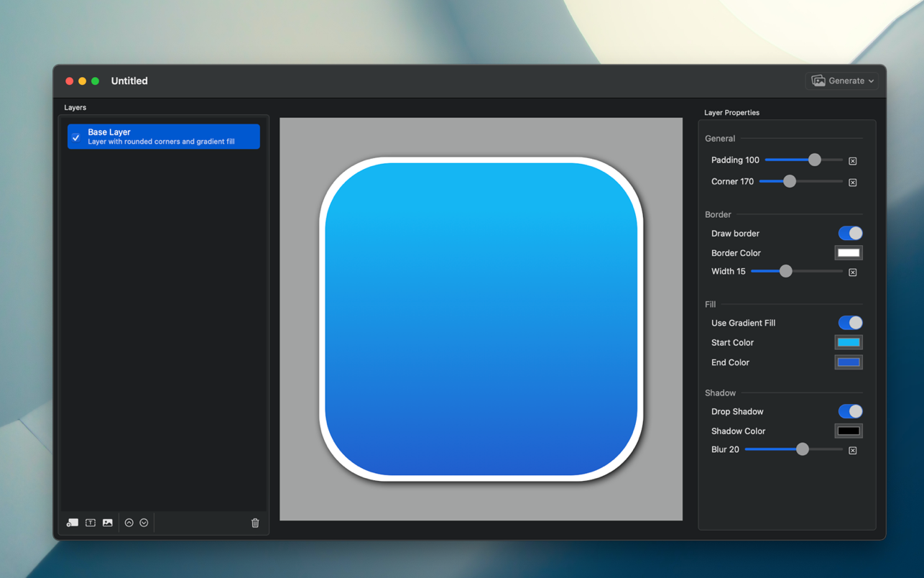The height and width of the screenshot is (578, 924).
Task: Delete the selected layer with trash icon
Action: click(x=255, y=523)
